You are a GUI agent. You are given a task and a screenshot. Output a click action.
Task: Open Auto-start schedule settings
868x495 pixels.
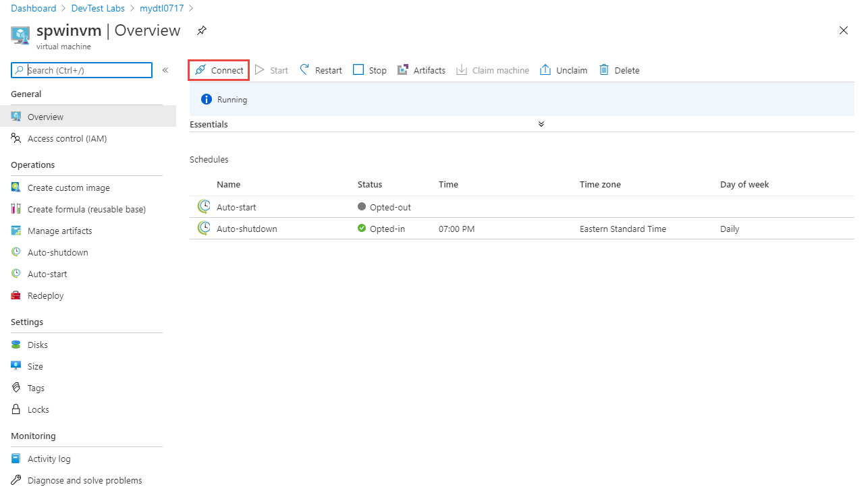pyautogui.click(x=47, y=273)
